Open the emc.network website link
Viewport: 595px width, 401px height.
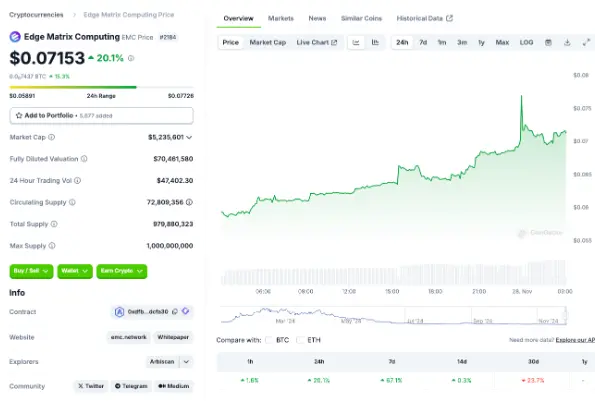point(129,337)
